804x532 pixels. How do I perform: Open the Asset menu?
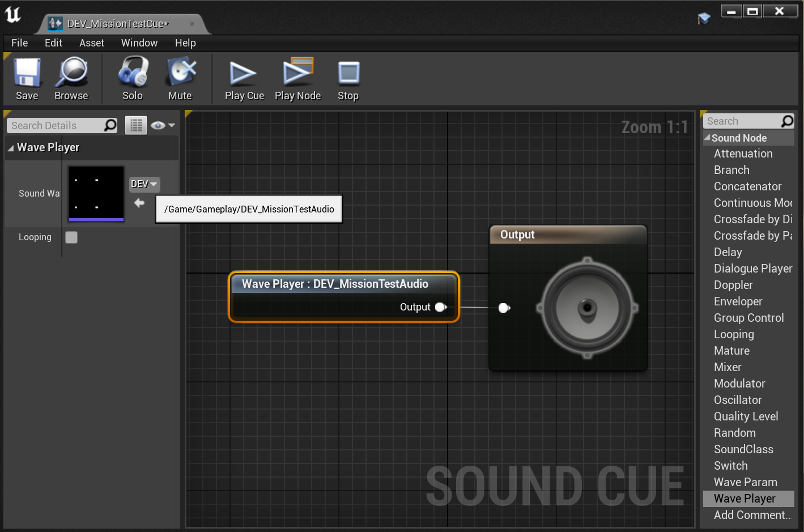coord(92,42)
